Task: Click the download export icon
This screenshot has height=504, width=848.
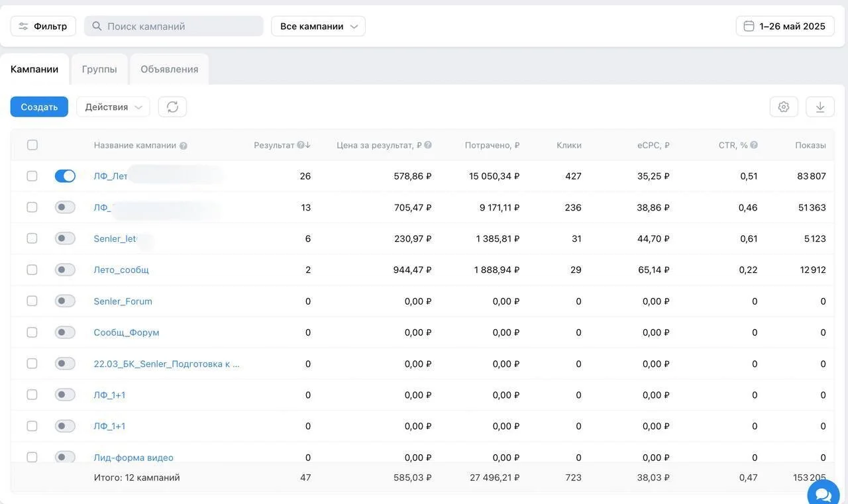Action: tap(820, 107)
